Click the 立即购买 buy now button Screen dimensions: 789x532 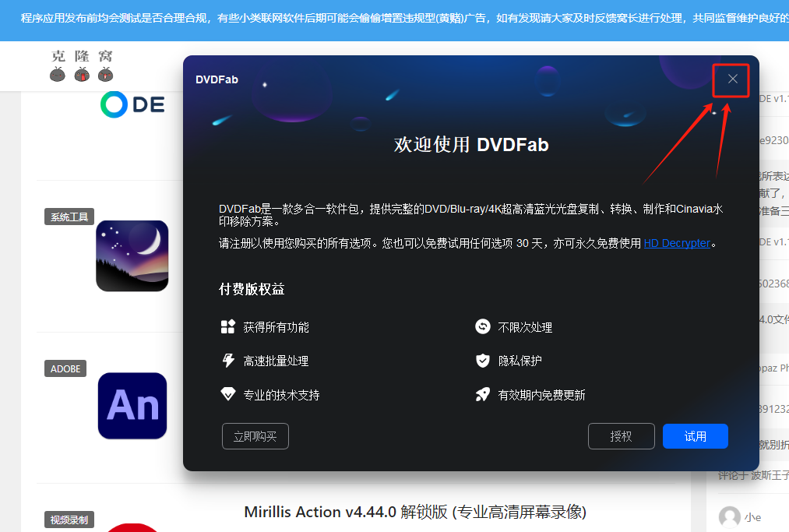tap(255, 436)
